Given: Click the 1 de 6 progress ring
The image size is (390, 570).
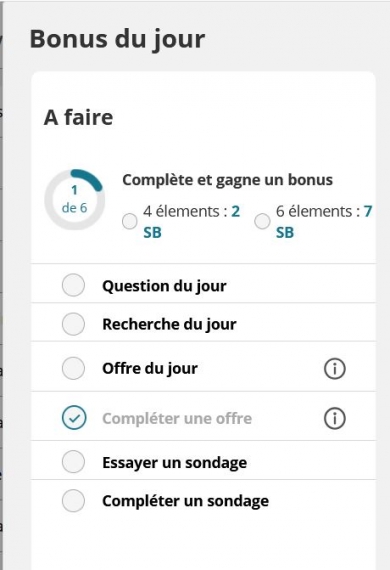Looking at the screenshot, I should tap(75, 199).
